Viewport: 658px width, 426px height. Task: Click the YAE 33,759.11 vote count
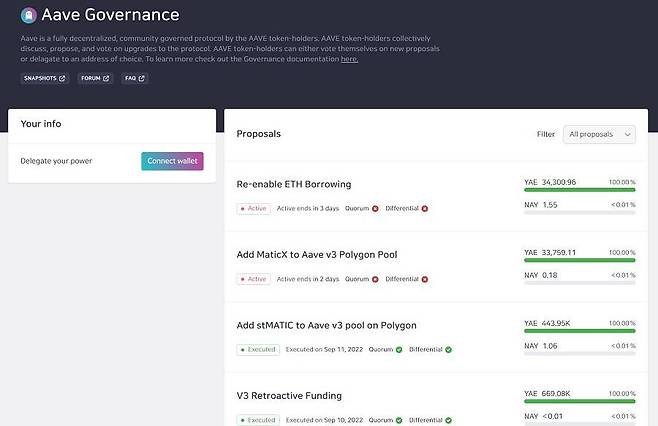coord(550,253)
